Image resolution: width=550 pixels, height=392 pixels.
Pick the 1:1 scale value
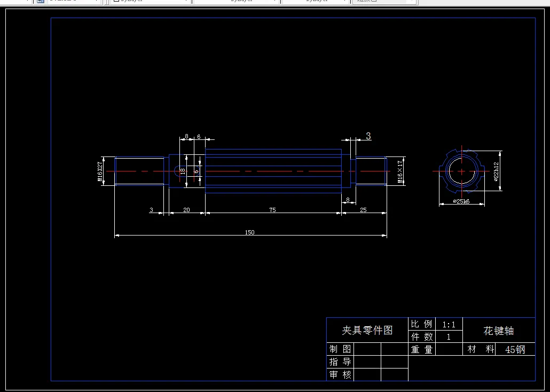tap(449, 325)
